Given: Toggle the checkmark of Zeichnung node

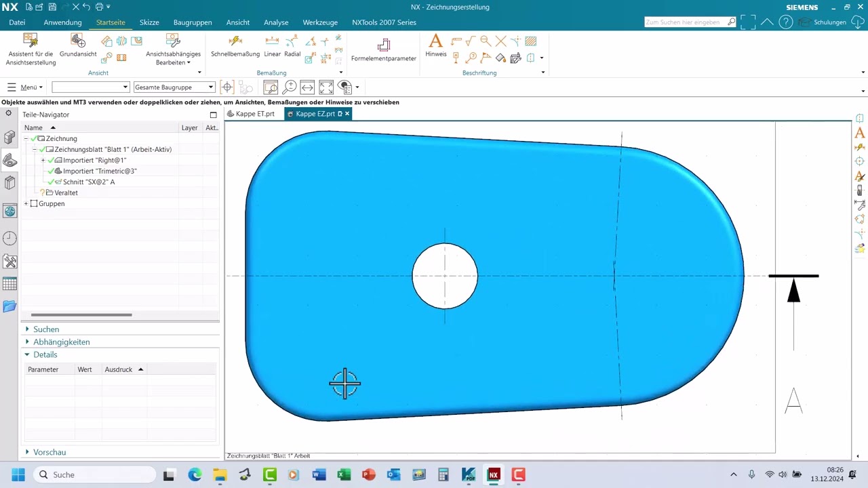Looking at the screenshot, I should click(x=34, y=138).
